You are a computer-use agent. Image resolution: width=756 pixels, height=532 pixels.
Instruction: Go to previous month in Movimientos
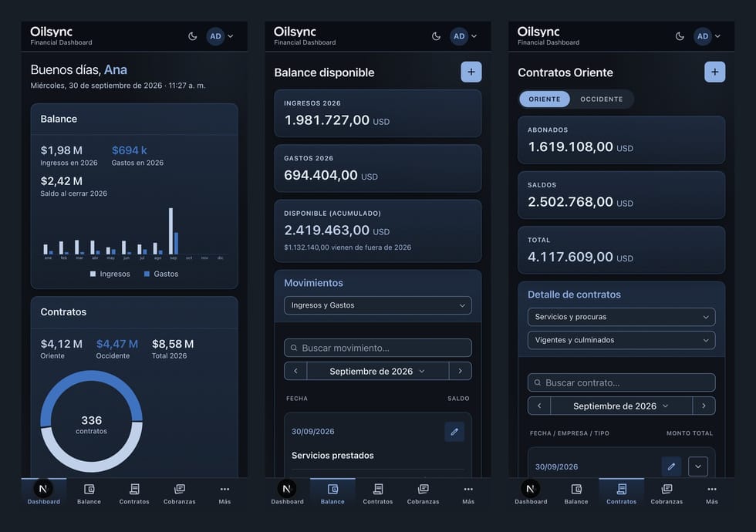point(295,371)
